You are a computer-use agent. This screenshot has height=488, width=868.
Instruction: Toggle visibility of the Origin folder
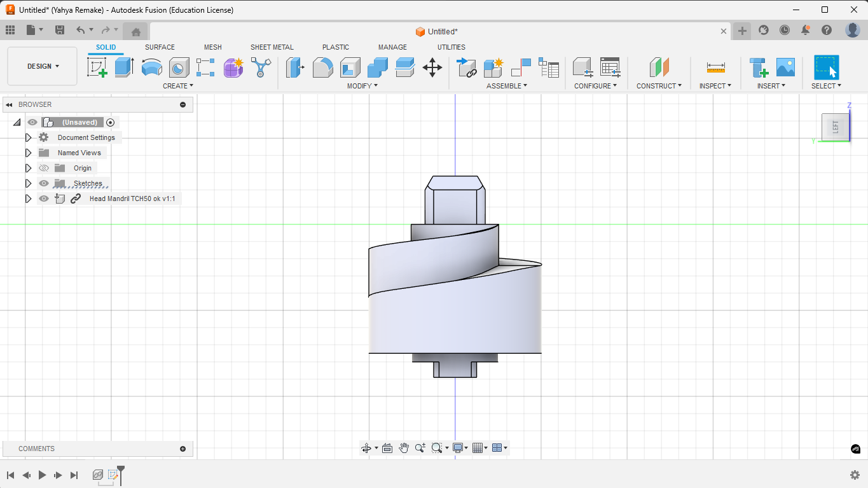point(43,168)
